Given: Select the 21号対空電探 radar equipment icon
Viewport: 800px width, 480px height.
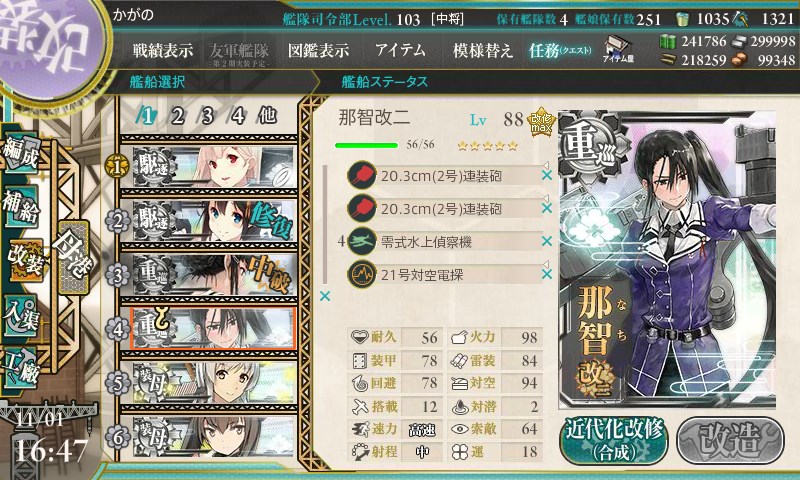Looking at the screenshot, I should click(x=361, y=274).
